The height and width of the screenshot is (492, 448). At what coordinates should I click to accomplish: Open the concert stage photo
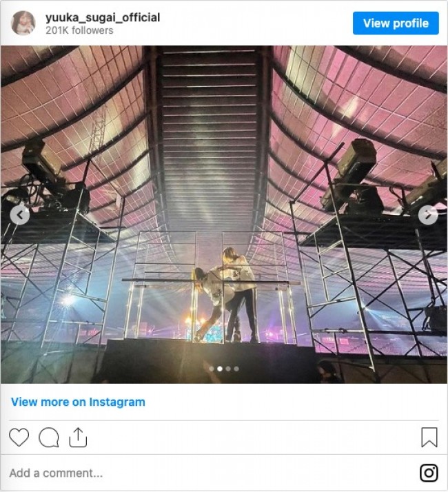(x=224, y=214)
